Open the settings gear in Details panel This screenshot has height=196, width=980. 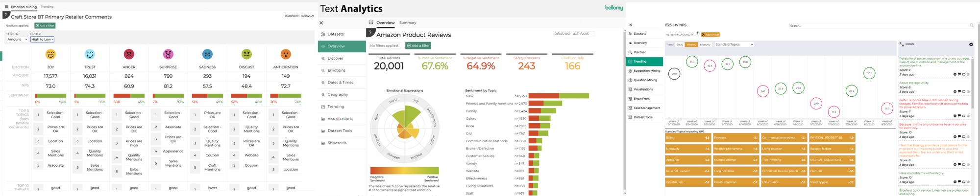971,44
